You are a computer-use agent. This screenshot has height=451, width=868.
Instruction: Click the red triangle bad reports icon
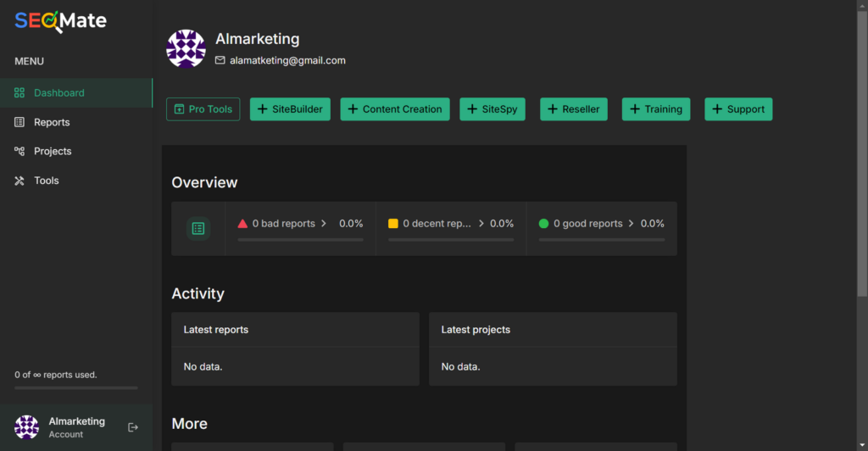[242, 224]
